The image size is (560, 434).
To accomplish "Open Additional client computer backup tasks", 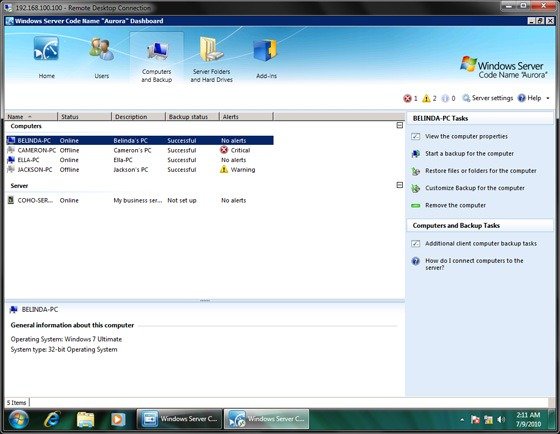I will point(481,244).
